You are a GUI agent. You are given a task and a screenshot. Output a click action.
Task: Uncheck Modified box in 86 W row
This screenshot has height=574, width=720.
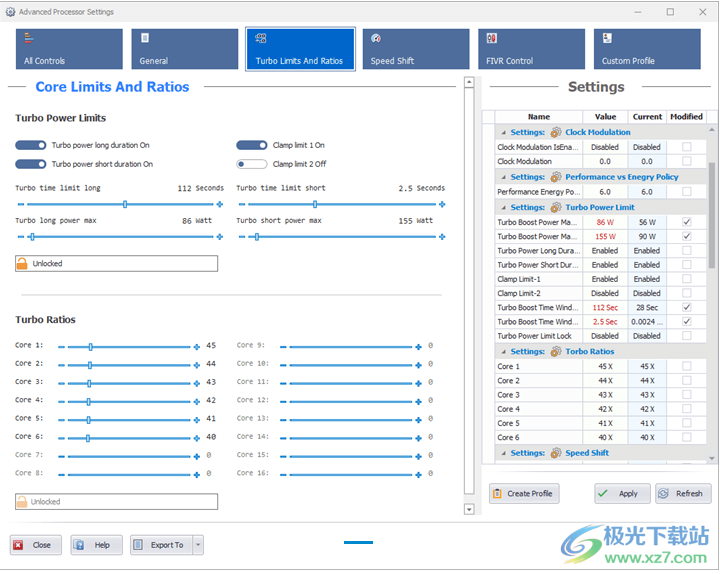(686, 222)
